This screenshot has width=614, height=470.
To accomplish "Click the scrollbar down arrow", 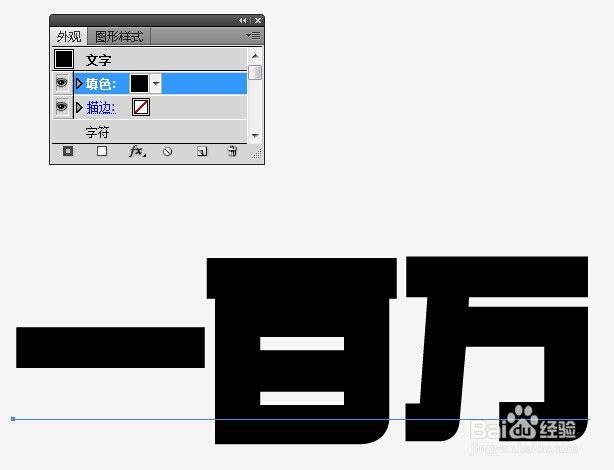I will click(255, 136).
